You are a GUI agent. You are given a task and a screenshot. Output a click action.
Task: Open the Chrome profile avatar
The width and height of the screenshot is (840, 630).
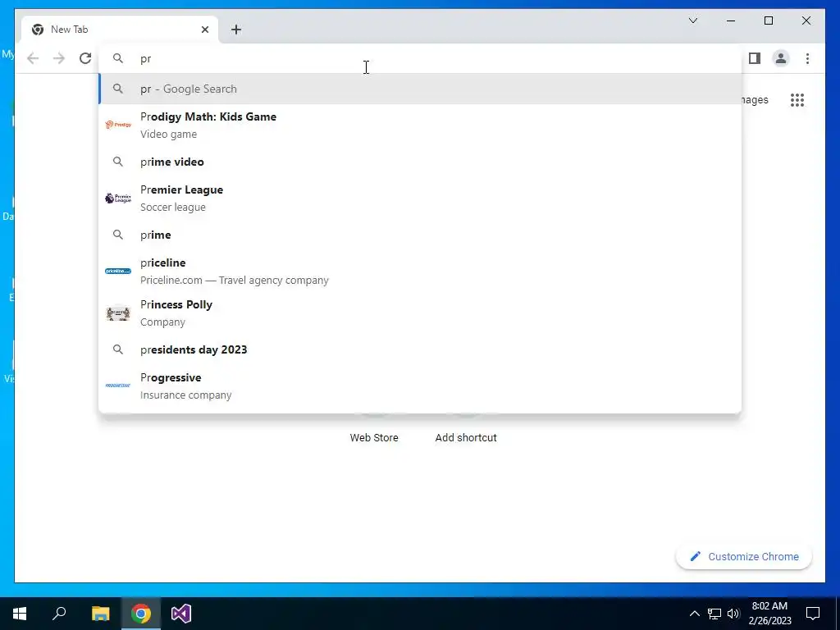(781, 58)
